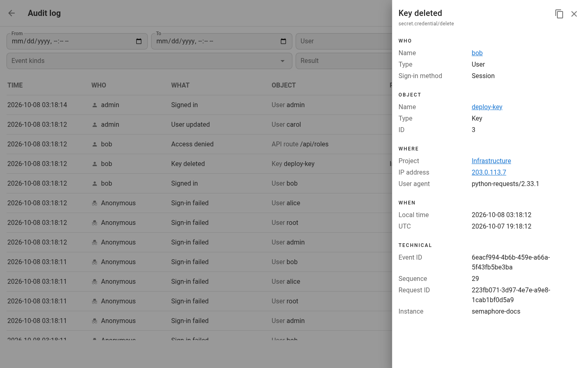Viewport: 588px width, 368px height.
Task: Click the Anonymous icon in 'User admin' 03:18:11 row
Action: pos(95,321)
